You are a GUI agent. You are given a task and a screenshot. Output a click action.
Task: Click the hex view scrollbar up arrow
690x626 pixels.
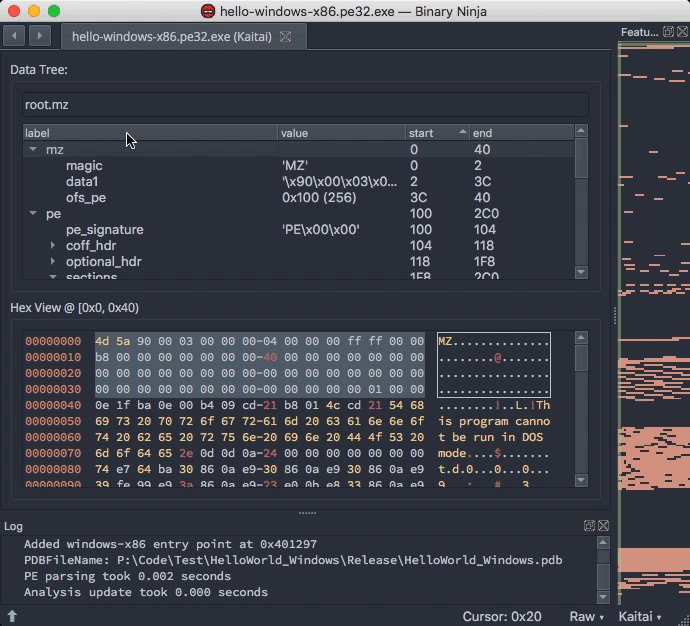(x=581, y=338)
